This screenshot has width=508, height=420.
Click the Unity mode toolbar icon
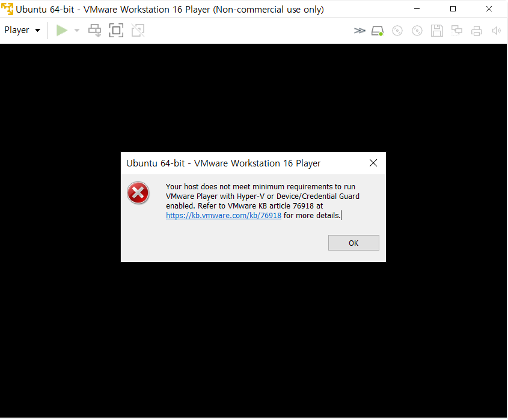pos(138,31)
